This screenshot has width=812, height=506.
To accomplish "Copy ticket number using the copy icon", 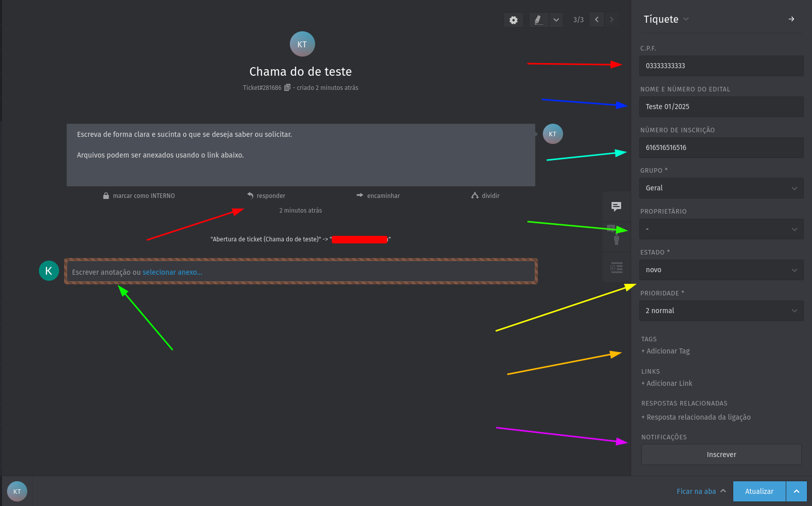I will coord(287,87).
